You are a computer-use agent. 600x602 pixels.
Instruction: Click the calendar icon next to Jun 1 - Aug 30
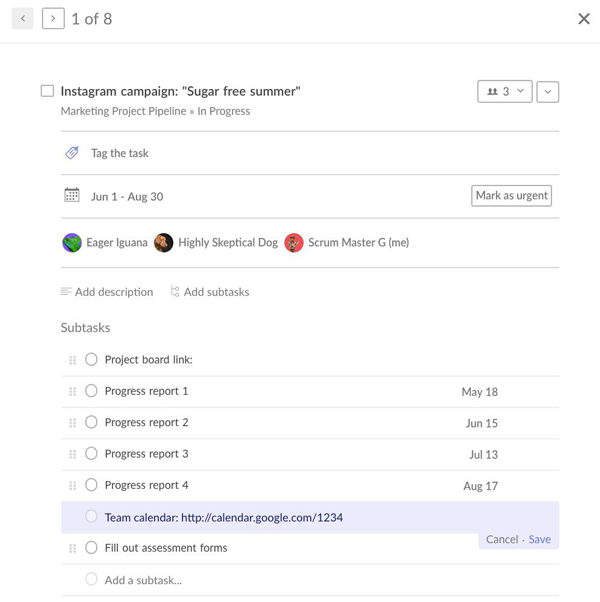click(72, 196)
